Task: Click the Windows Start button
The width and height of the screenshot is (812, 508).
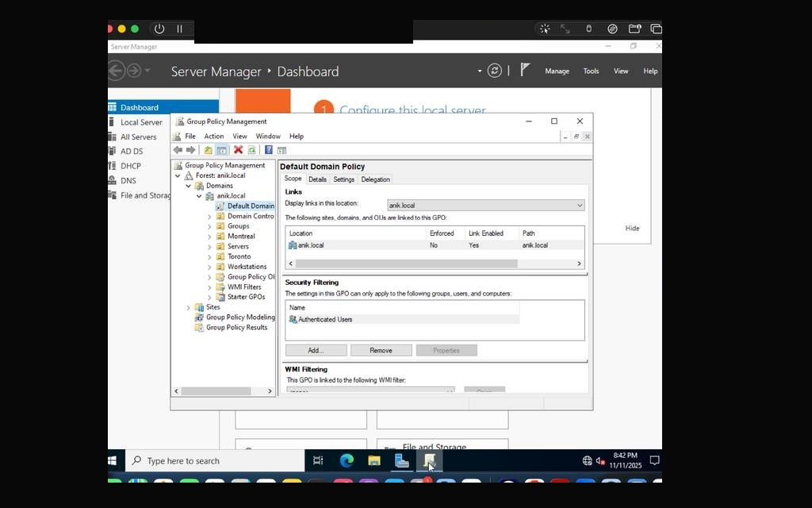Action: pyautogui.click(x=113, y=460)
